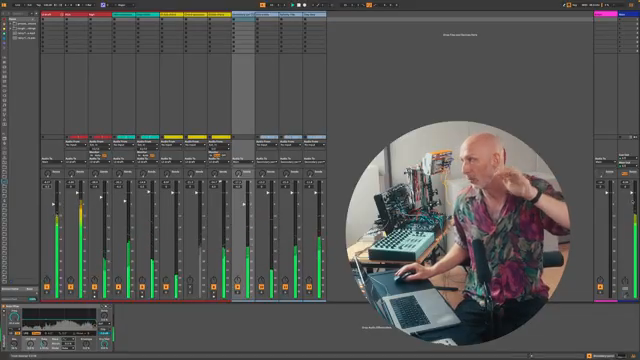This screenshot has height=360, width=640.
Task: Open the LFO Shape dropdown in Auto Filter
Action: (x=68, y=339)
